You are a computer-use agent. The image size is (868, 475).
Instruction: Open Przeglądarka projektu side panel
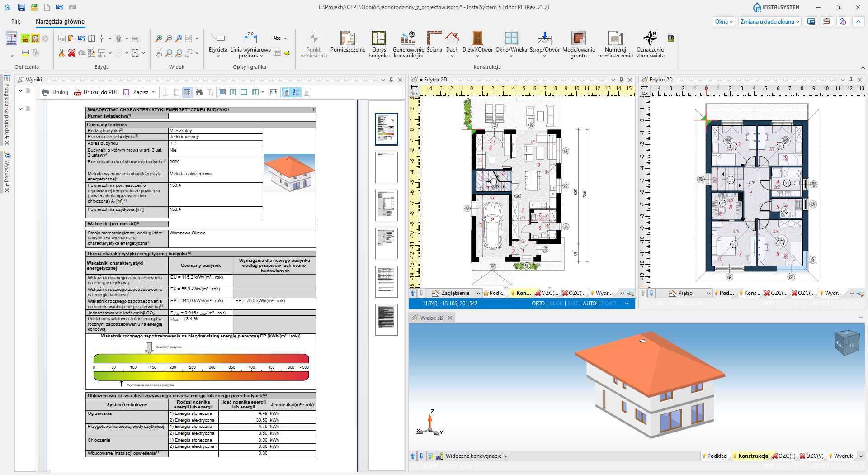tap(7, 109)
